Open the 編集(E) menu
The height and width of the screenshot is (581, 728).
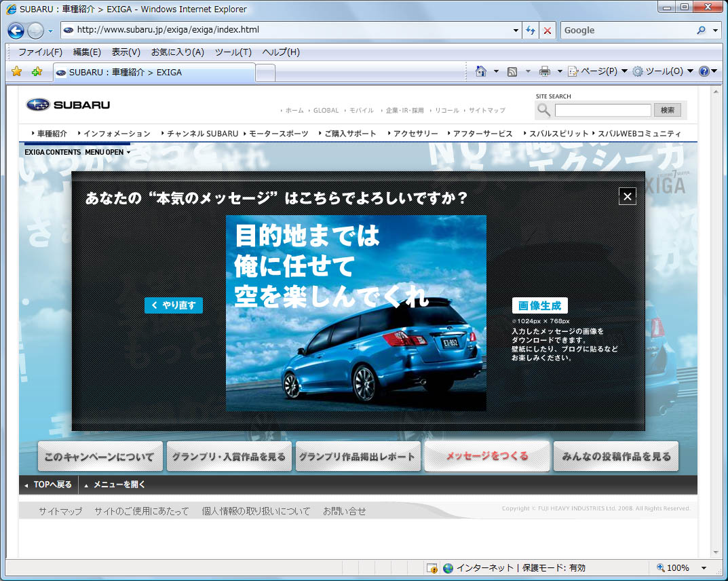[87, 52]
